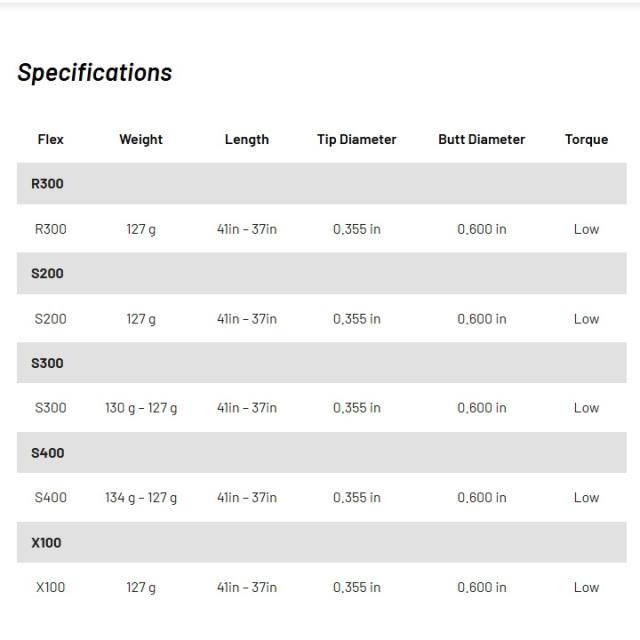Screen dimensions: 640x640
Task: Select the 0,355 in tip diameter for S400
Action: [357, 498]
